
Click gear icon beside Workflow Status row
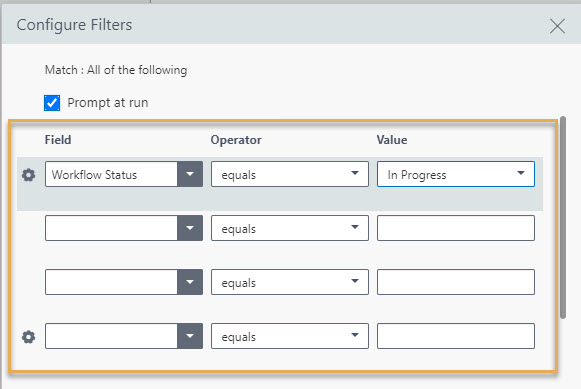pyautogui.click(x=29, y=175)
